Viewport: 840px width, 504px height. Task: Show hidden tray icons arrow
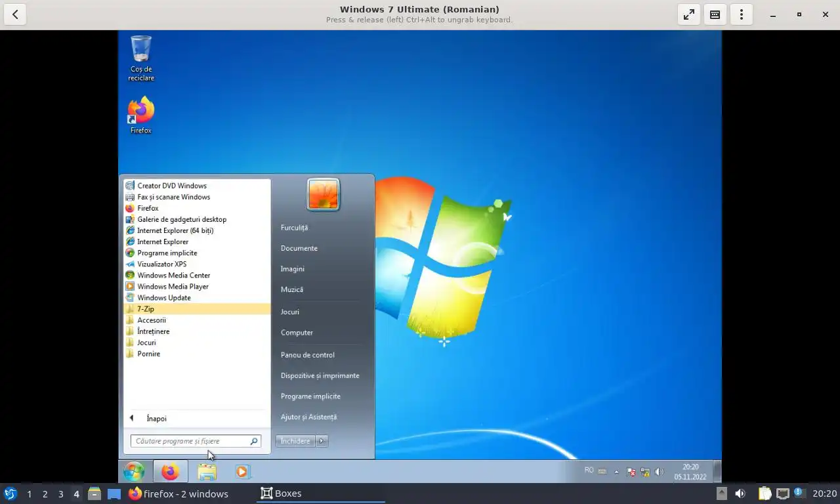click(x=617, y=472)
